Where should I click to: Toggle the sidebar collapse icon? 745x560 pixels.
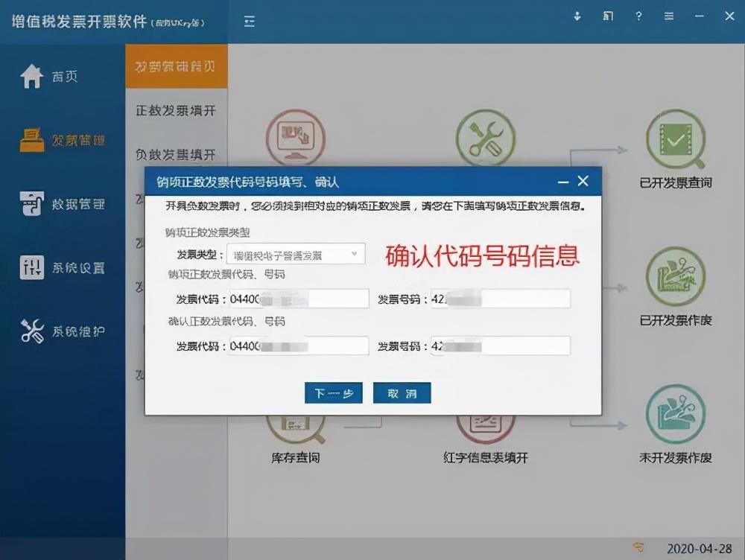coord(250,22)
